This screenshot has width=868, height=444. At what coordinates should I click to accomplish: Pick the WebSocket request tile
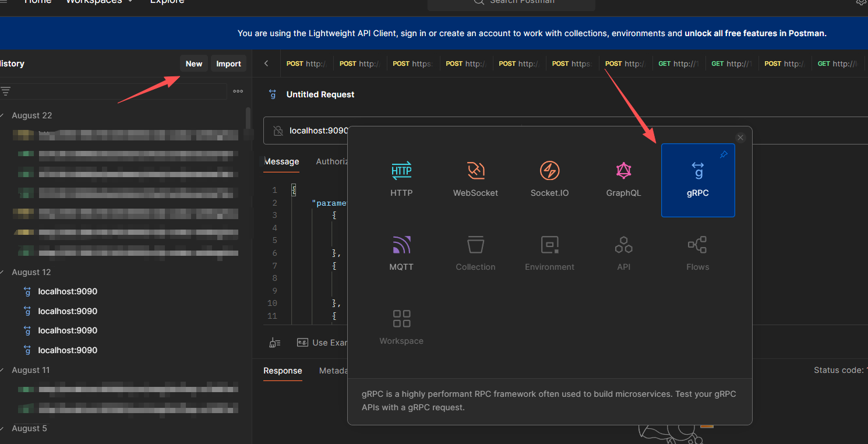click(475, 180)
